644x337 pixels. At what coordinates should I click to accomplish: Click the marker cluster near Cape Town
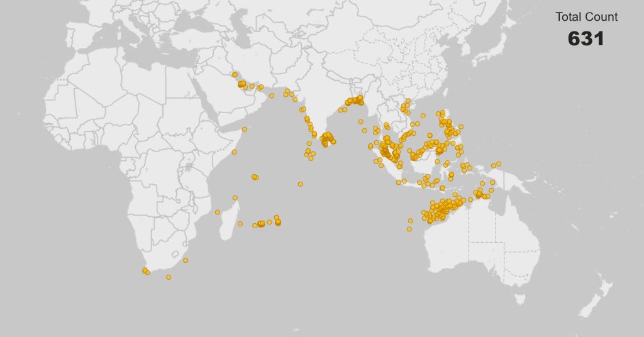(145, 271)
